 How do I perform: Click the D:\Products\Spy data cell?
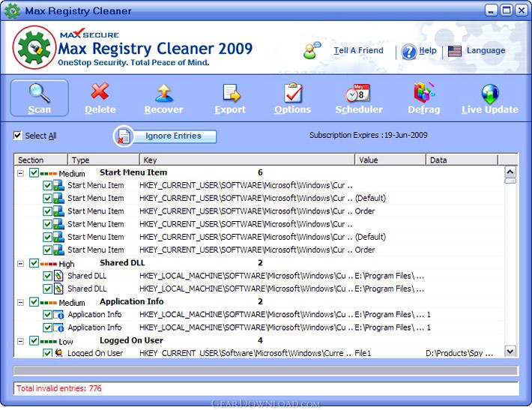point(459,353)
